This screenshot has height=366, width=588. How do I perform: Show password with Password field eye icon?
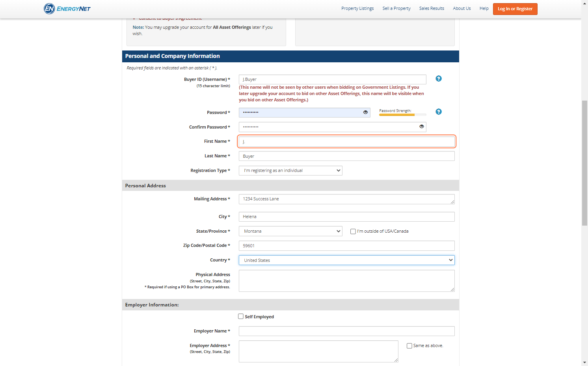(x=365, y=112)
